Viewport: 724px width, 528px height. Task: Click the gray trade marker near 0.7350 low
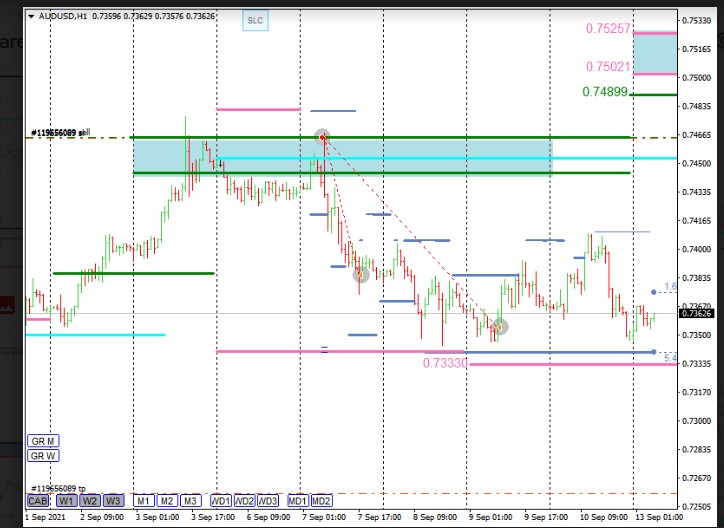(500, 326)
